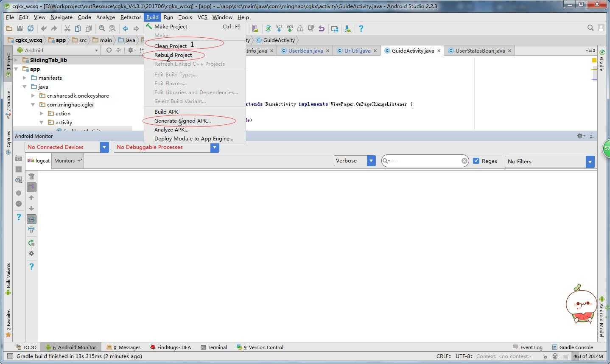Viewport: 610px width, 364px height.
Task: Open the FindBugs-IDEA tool window
Action: pyautogui.click(x=170, y=347)
